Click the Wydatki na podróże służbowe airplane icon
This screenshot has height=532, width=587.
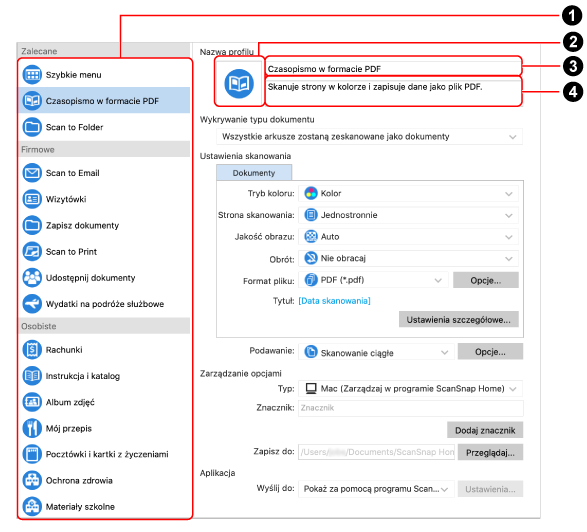click(x=32, y=304)
